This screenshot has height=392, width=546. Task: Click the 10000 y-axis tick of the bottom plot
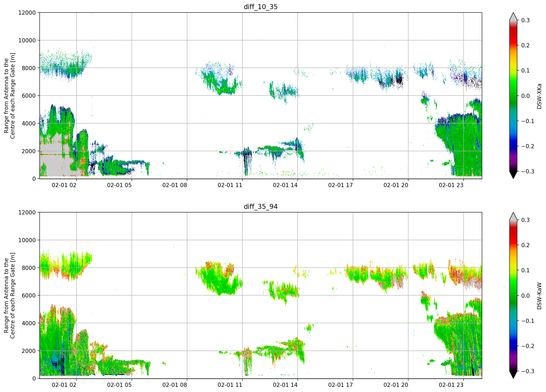coord(27,240)
